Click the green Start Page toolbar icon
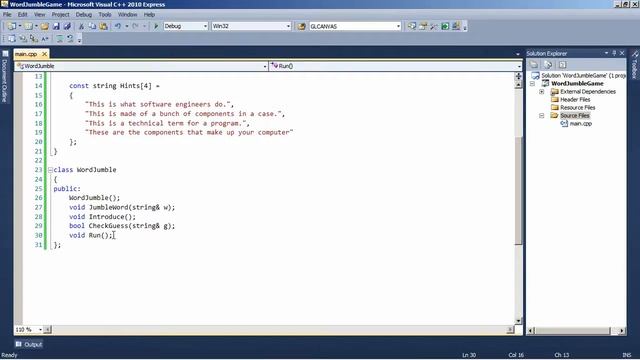Screen dimensions: 640x360 tap(445, 26)
